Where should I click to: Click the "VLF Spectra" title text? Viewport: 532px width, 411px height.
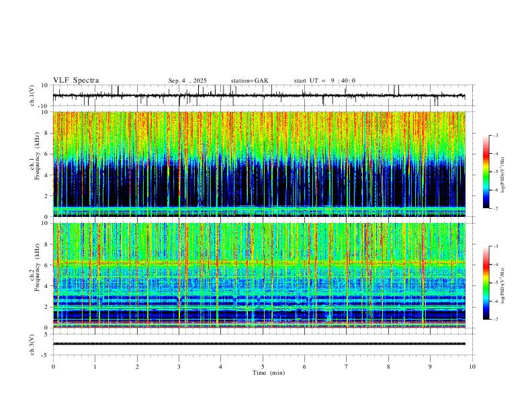coord(76,81)
